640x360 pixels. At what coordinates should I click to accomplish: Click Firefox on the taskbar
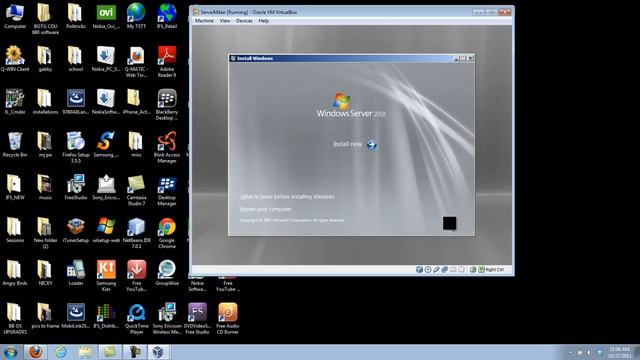click(36, 352)
